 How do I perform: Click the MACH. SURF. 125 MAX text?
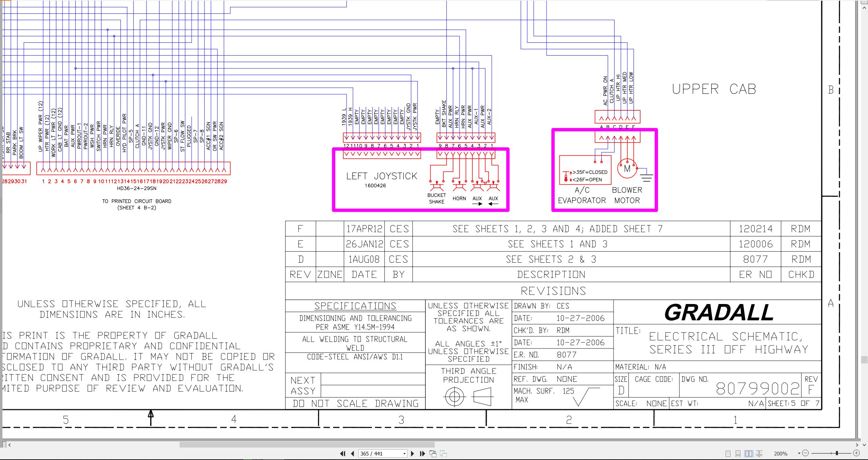544,395
